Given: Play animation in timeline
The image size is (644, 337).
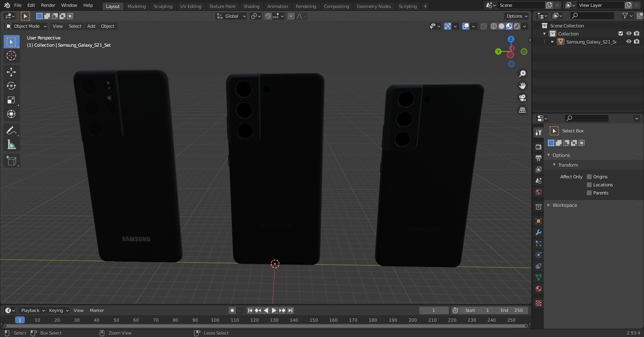Looking at the screenshot, I should point(274,310).
